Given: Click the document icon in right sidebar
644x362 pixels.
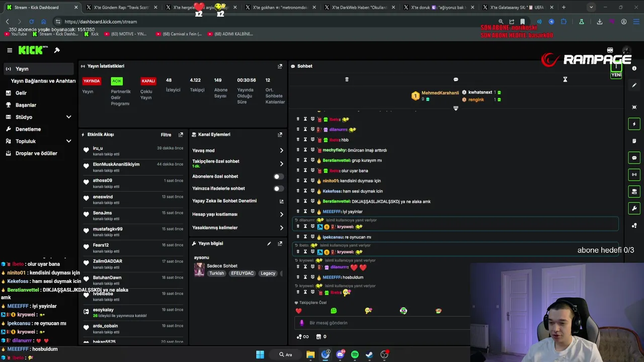Looking at the screenshot, I should [x=634, y=141].
